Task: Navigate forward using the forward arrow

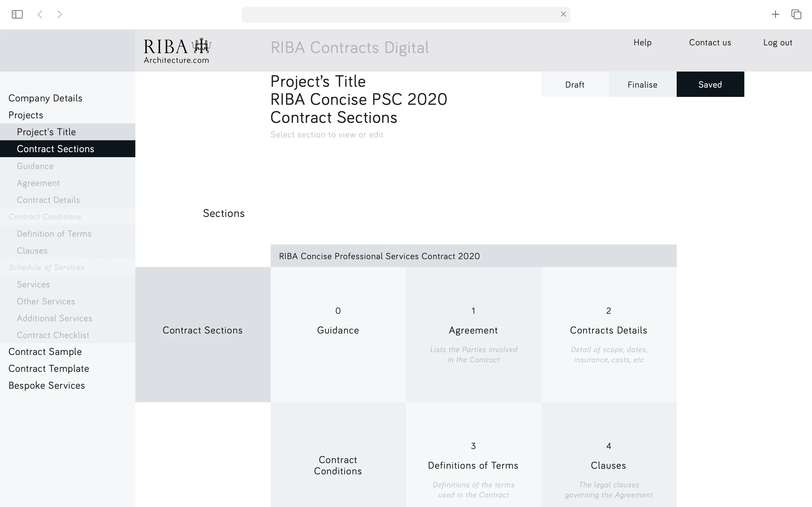Action: [x=60, y=14]
